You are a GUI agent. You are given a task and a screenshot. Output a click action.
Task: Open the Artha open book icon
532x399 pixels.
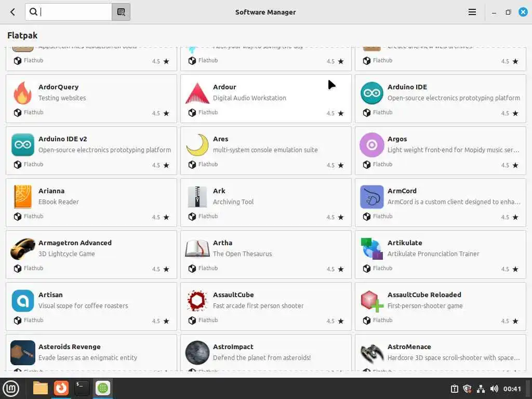pos(197,249)
